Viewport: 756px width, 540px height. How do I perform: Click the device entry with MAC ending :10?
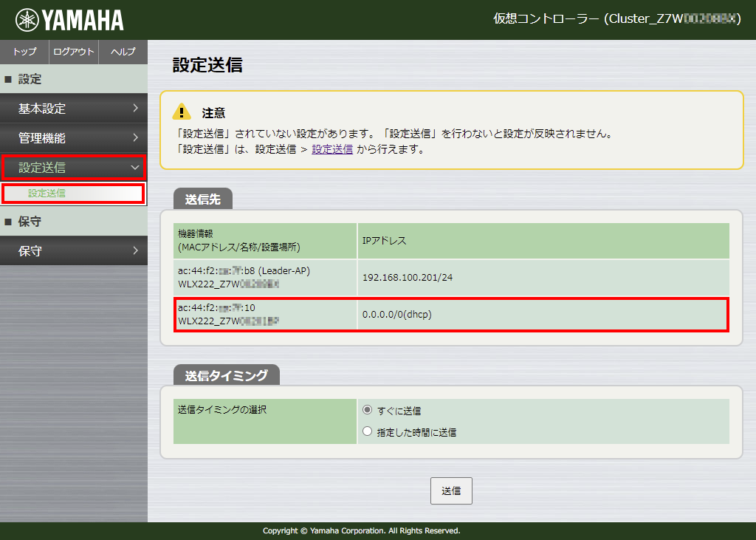pos(266,314)
